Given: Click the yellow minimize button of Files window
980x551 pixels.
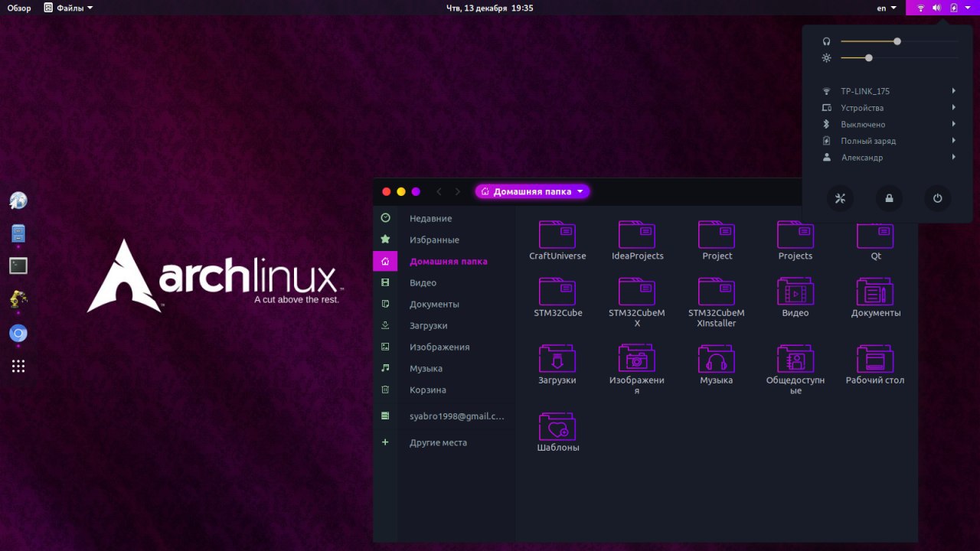Looking at the screenshot, I should (401, 192).
